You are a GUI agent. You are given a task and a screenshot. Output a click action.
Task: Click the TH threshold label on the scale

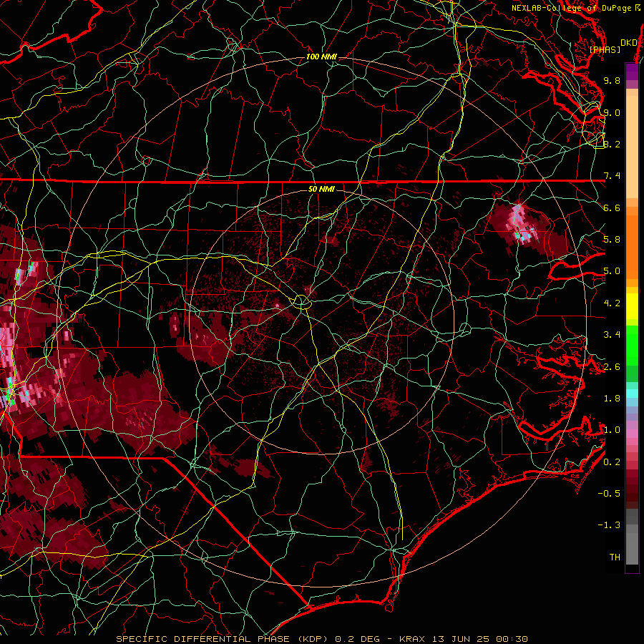615,557
